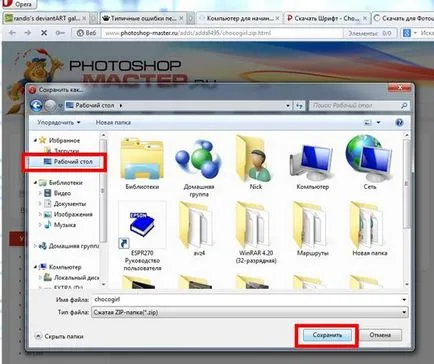Select Видео in the navigation tree
This screenshot has height=364, width=434.
point(62,193)
